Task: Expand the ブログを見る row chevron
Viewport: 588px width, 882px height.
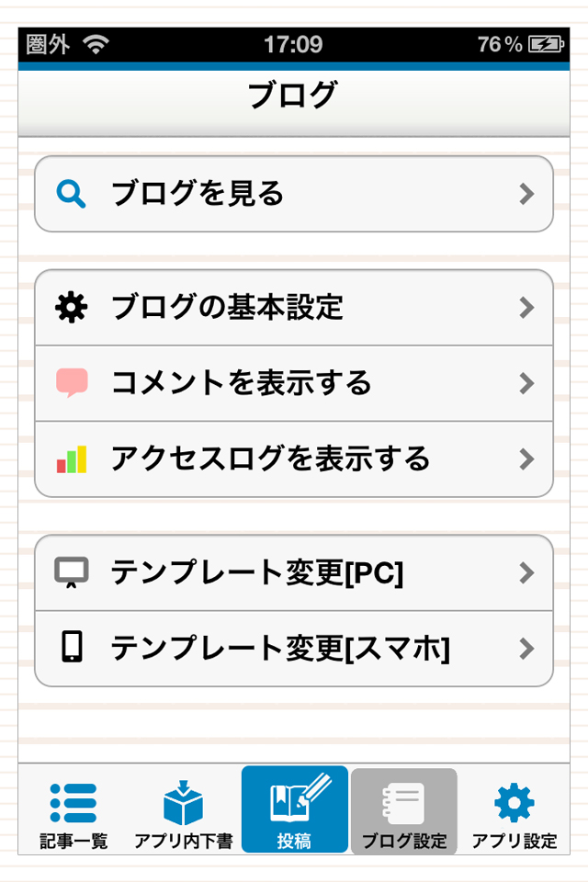Action: coord(526,194)
